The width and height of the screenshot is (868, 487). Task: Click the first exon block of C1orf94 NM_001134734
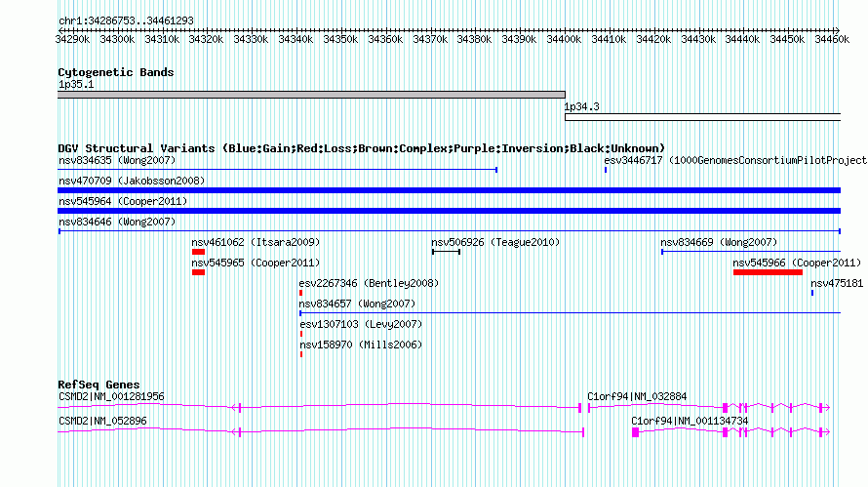(636, 432)
